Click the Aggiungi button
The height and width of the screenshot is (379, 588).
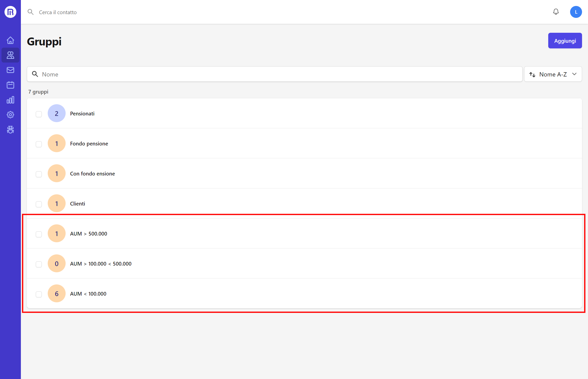(x=565, y=41)
